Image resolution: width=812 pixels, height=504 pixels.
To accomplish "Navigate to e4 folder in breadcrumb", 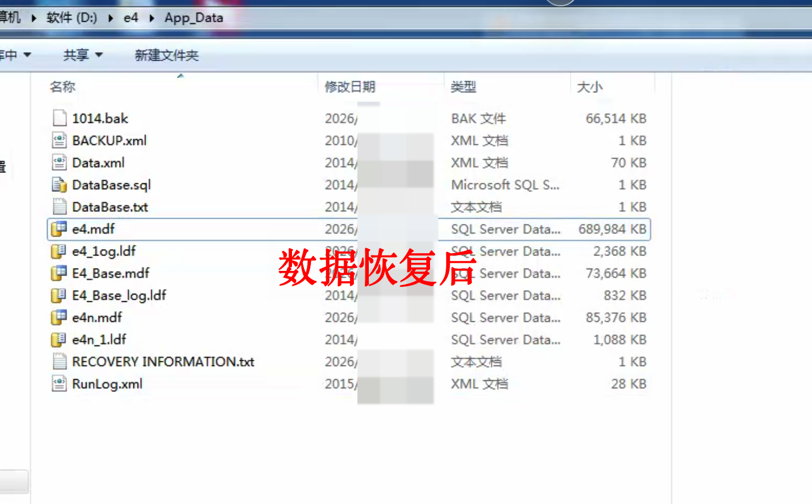I will pyautogui.click(x=131, y=18).
